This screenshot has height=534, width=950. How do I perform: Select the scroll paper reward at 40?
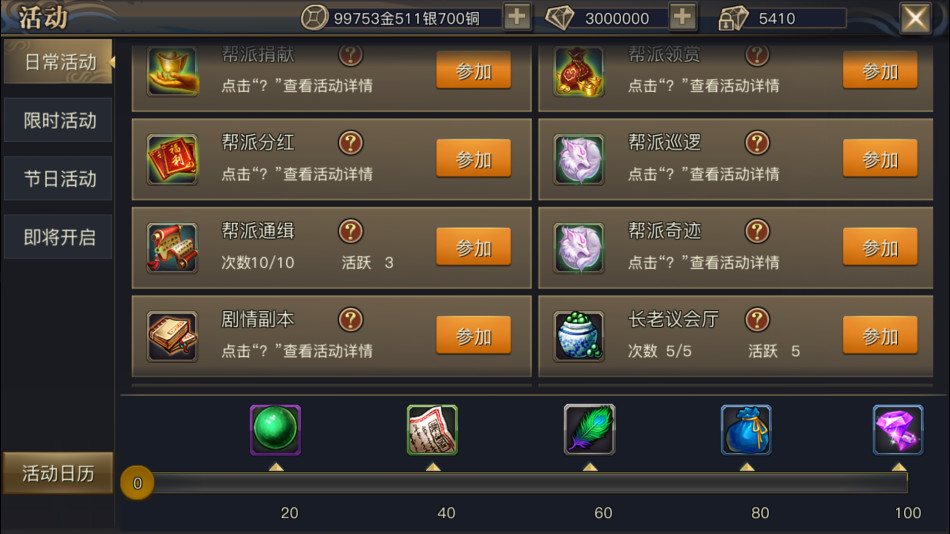click(432, 430)
